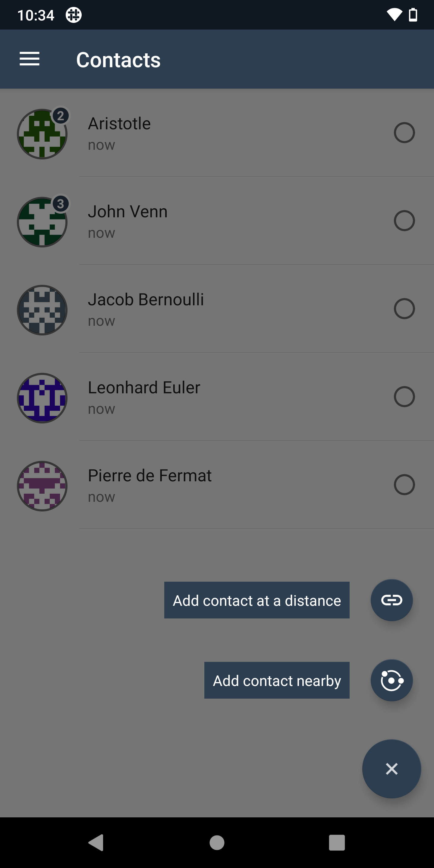This screenshot has width=434, height=868.
Task: Select "Add contact nearby" label
Action: [277, 680]
